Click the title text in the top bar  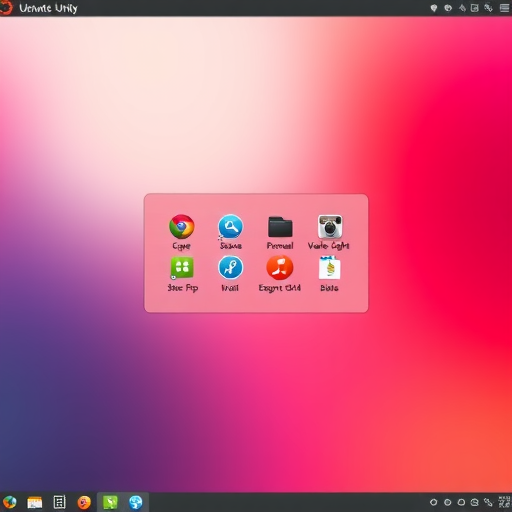[x=48, y=8]
